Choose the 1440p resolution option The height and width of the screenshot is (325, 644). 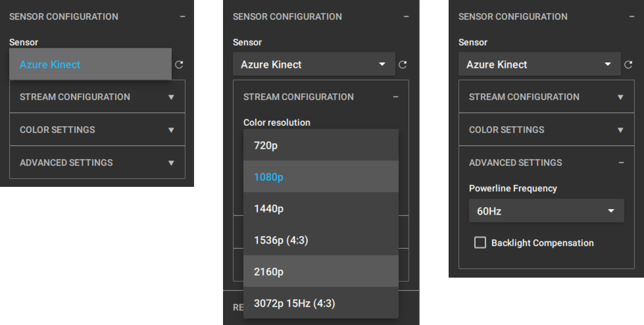(x=321, y=209)
